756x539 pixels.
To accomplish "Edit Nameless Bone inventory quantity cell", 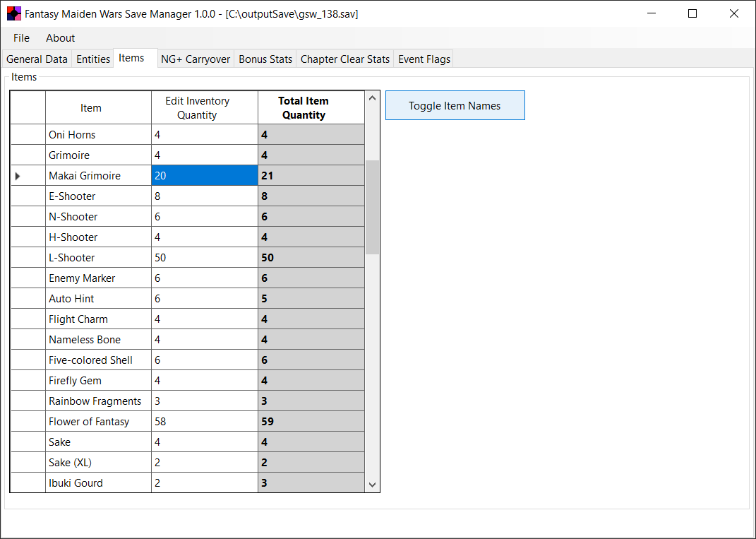I will click(x=205, y=340).
